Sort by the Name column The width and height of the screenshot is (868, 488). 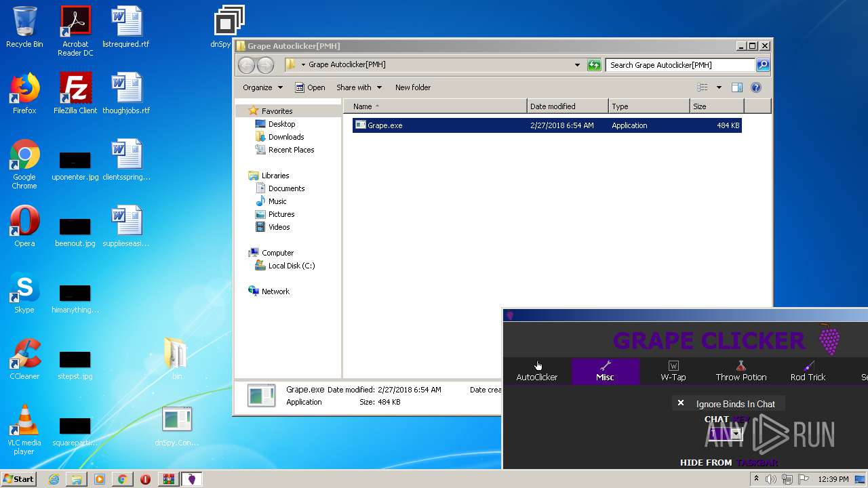tap(435, 106)
